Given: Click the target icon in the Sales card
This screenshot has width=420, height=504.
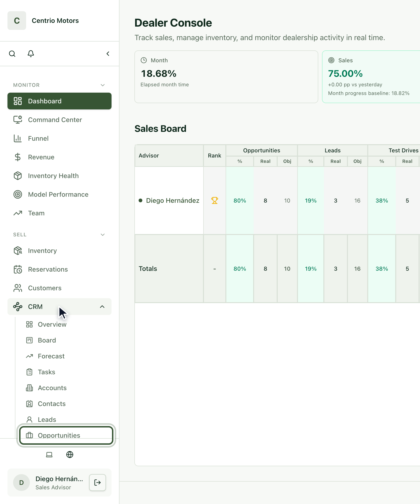Looking at the screenshot, I should coord(331,60).
